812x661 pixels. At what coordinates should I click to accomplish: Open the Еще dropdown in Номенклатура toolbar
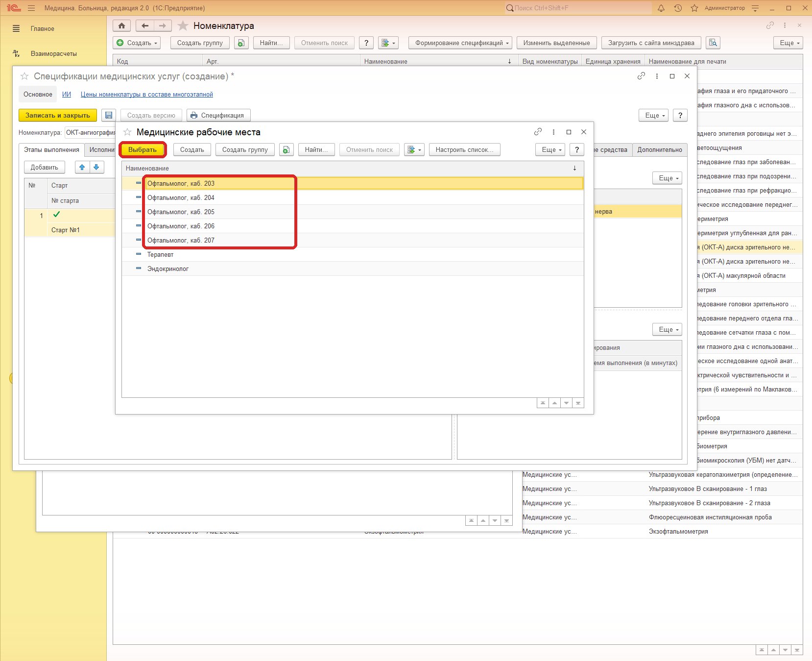[x=788, y=43]
